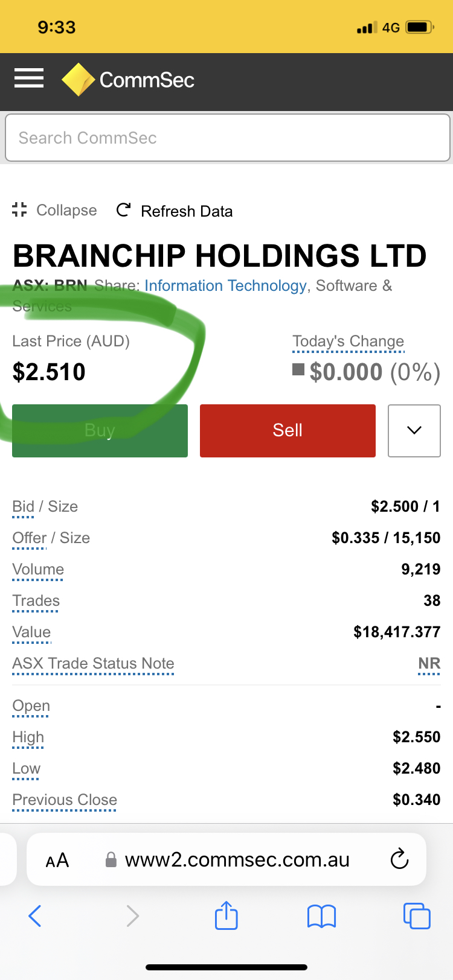Reload the page in Safari
Image resolution: width=453 pixels, height=980 pixels.
point(399,859)
